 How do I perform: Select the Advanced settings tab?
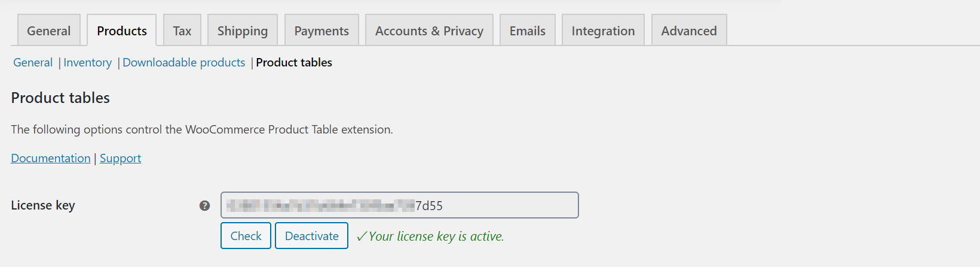(x=689, y=31)
